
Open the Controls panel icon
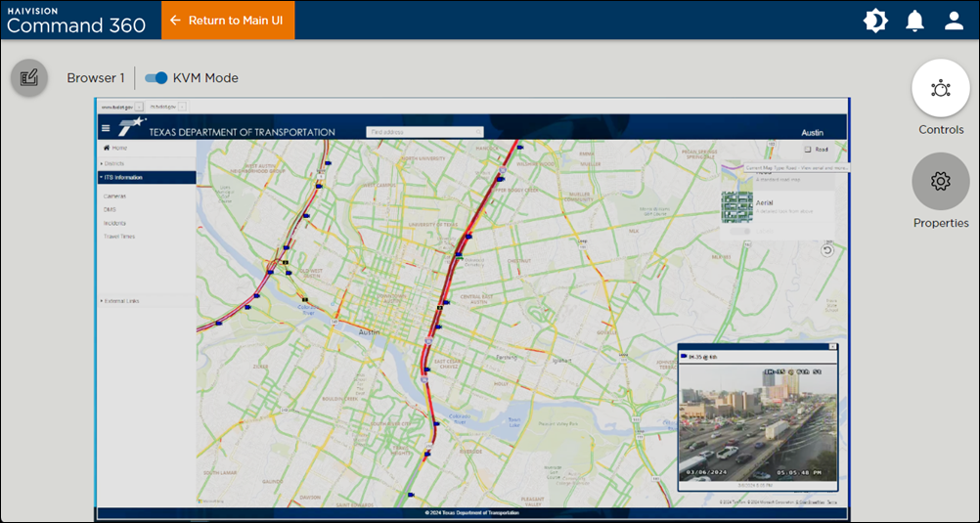coord(940,89)
